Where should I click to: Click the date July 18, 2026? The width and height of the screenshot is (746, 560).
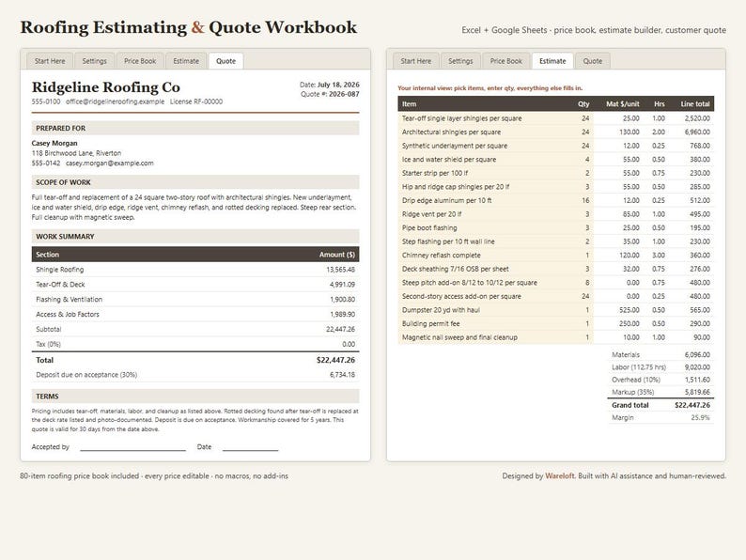click(338, 85)
